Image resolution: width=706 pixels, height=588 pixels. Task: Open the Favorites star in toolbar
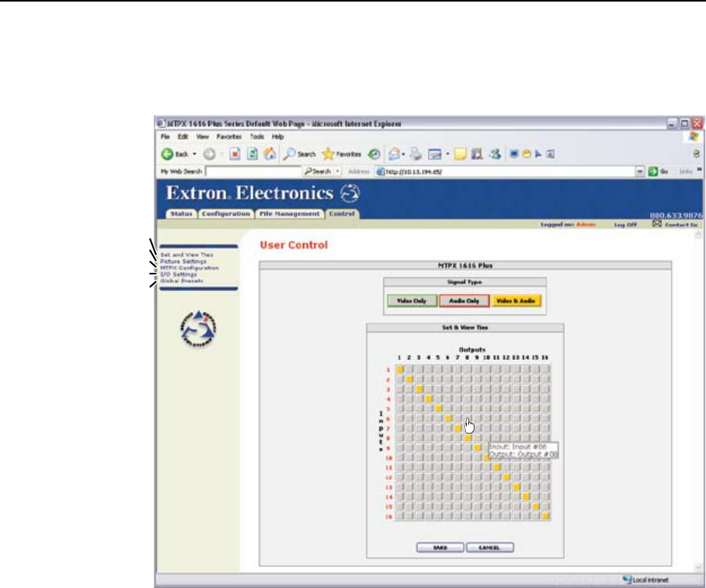pyautogui.click(x=328, y=154)
